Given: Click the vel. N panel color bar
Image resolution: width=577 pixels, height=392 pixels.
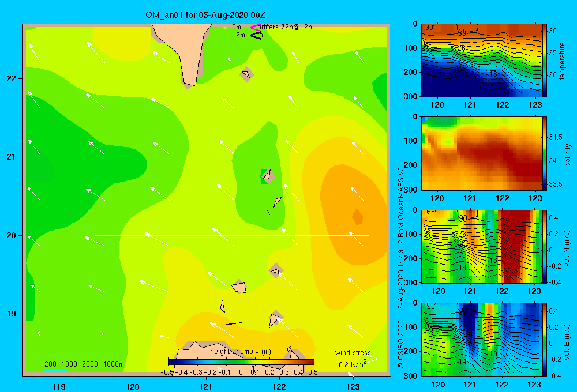Looking at the screenshot, I should [x=544, y=246].
